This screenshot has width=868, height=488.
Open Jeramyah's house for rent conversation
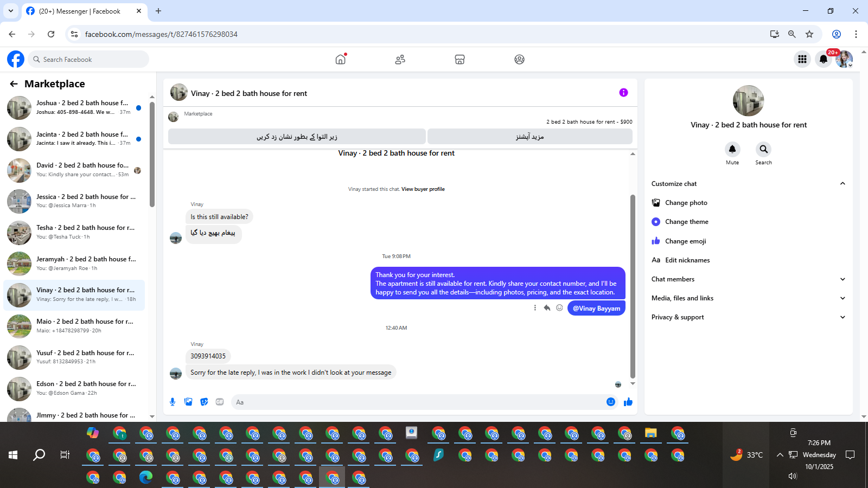click(x=74, y=264)
